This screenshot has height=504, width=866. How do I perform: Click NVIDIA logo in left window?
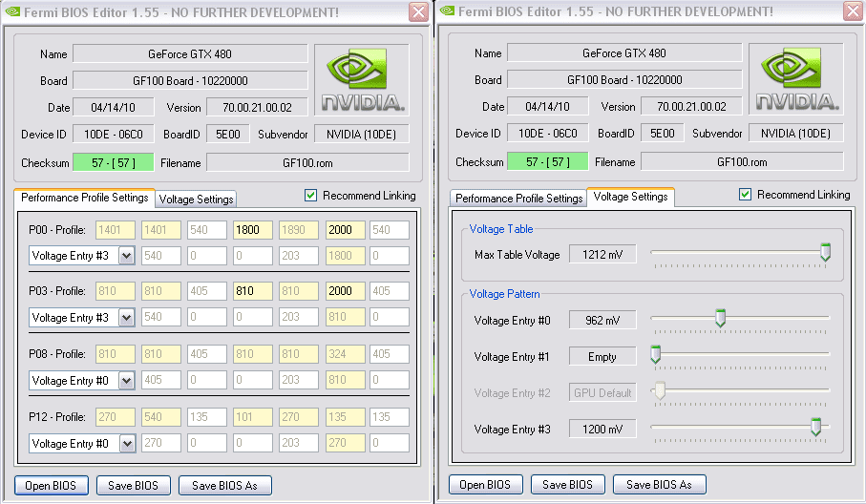pos(362,80)
